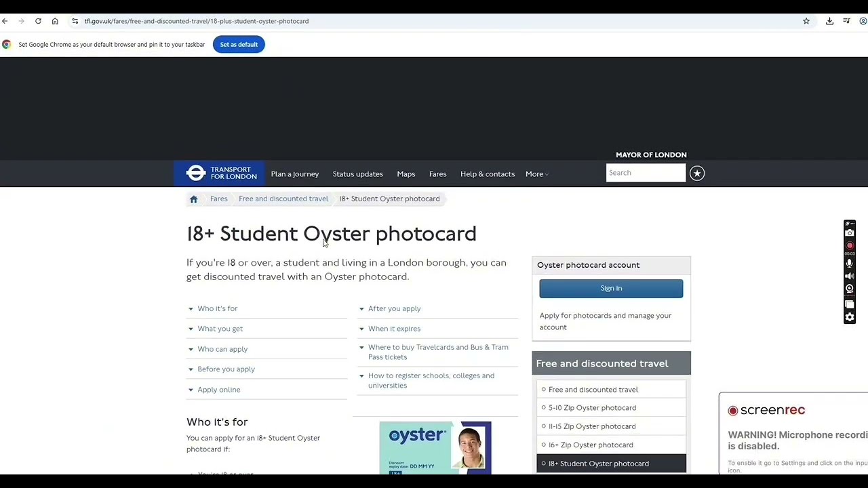Open ScreenRec settings gear icon
868x488 pixels.
pos(849,317)
